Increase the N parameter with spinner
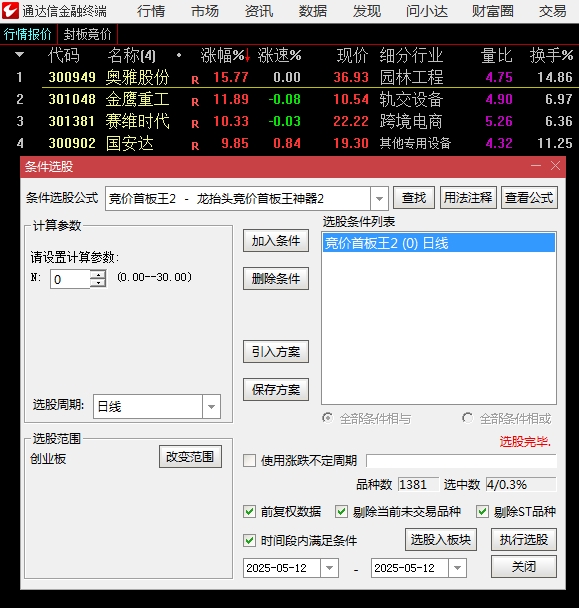 tap(98, 274)
